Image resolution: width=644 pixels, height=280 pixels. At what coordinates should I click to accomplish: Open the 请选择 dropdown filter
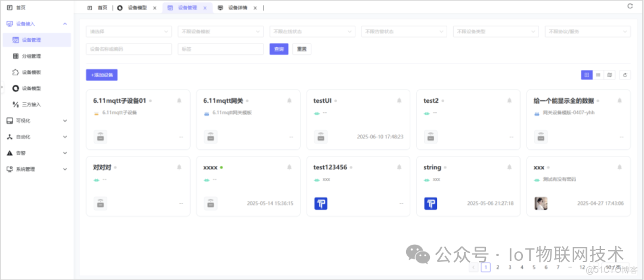coord(129,32)
